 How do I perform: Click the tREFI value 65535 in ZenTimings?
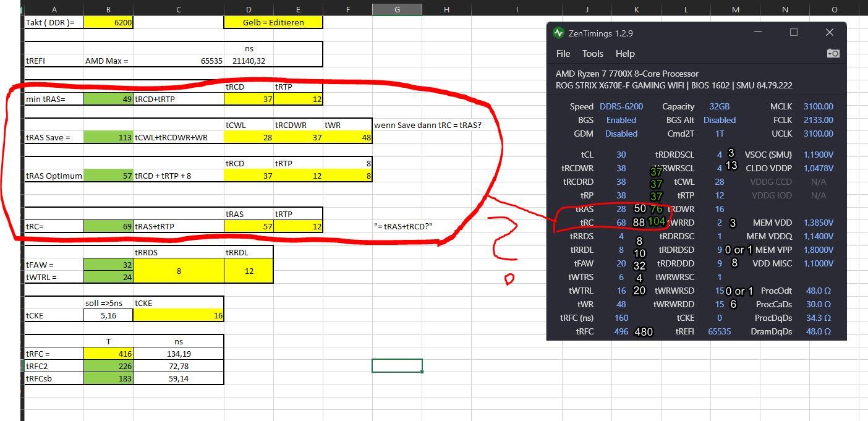coord(720,331)
